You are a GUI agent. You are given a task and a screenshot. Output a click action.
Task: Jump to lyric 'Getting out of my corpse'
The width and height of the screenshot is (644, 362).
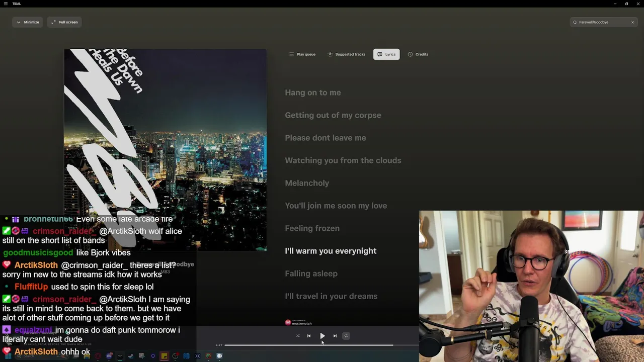tap(333, 115)
